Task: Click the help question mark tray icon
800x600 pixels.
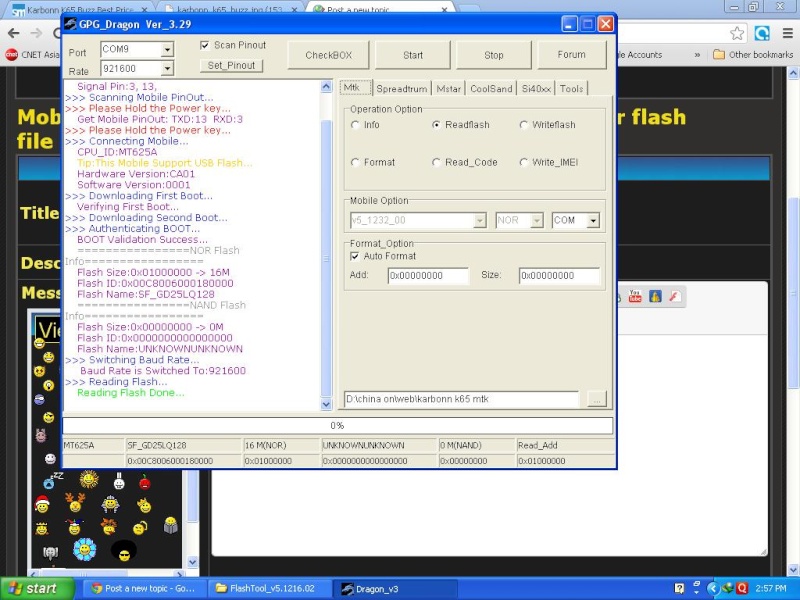Action: [x=679, y=589]
